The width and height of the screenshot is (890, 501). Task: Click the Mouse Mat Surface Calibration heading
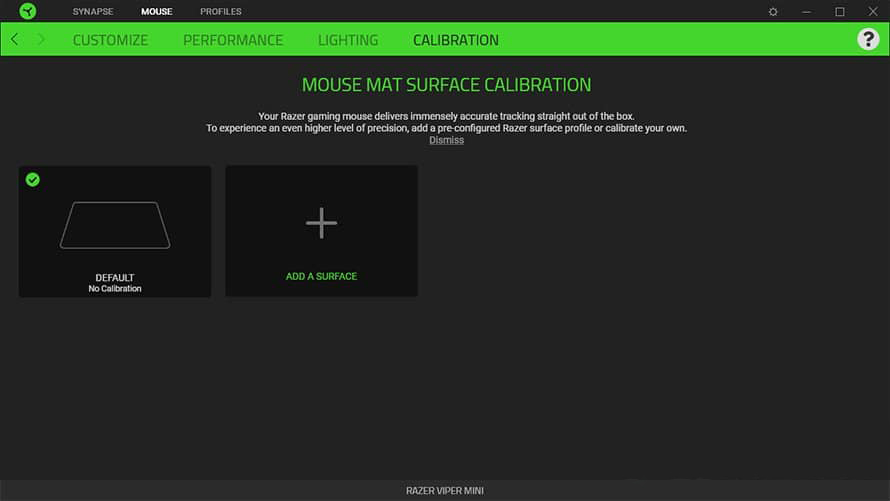[446, 85]
